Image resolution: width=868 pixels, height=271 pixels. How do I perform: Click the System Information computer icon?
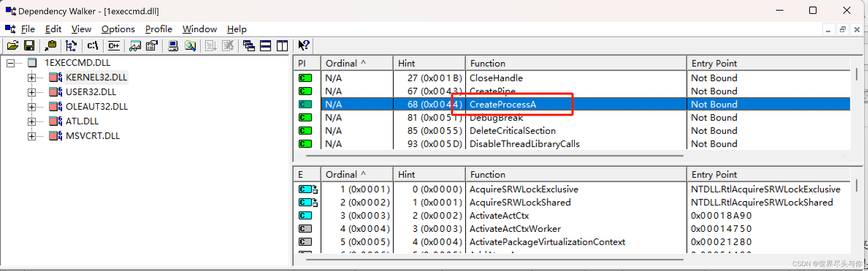[173, 46]
